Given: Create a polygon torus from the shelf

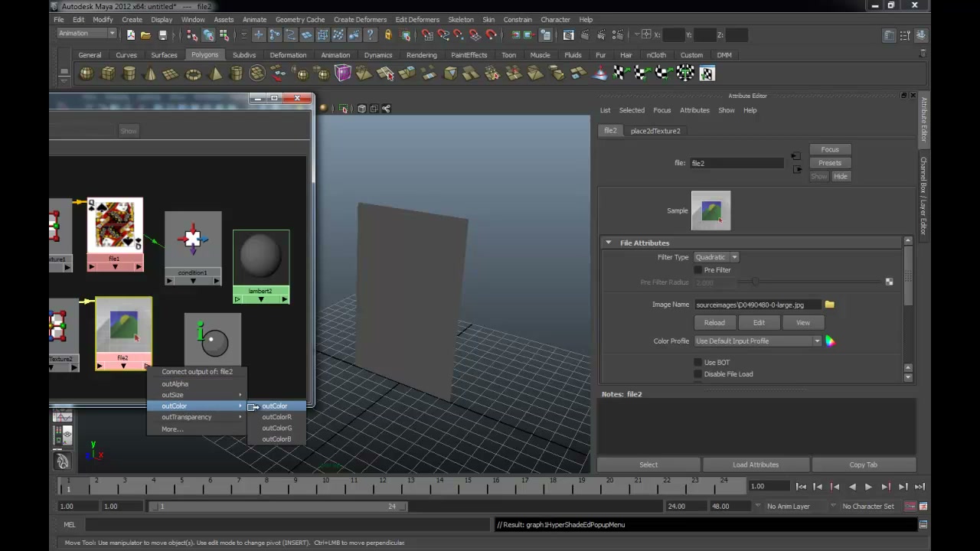Looking at the screenshot, I should tap(193, 73).
